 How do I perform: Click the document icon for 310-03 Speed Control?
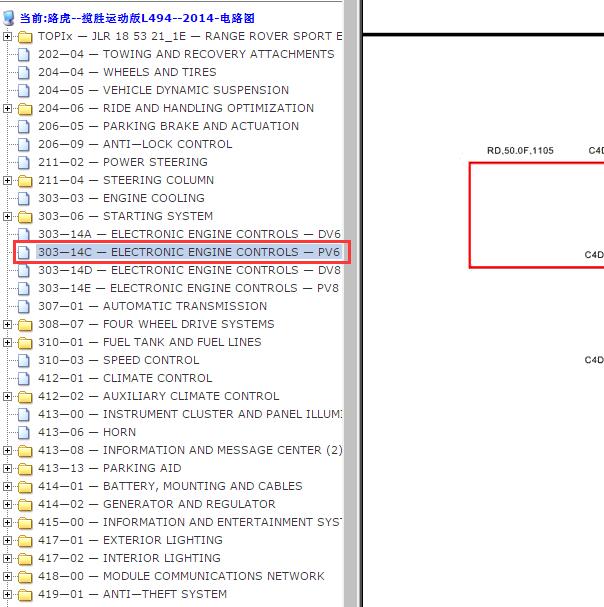click(x=24, y=360)
